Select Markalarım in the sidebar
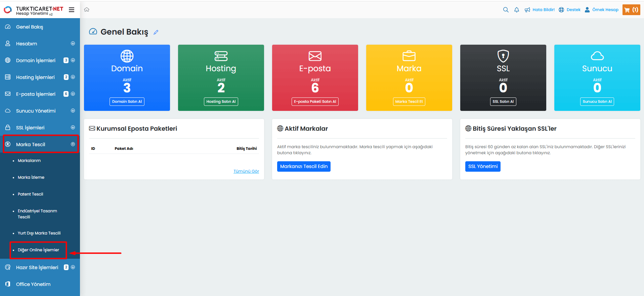 [29, 161]
